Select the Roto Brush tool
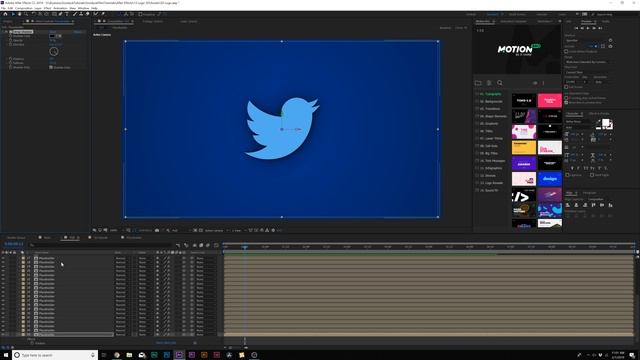 (96, 14)
